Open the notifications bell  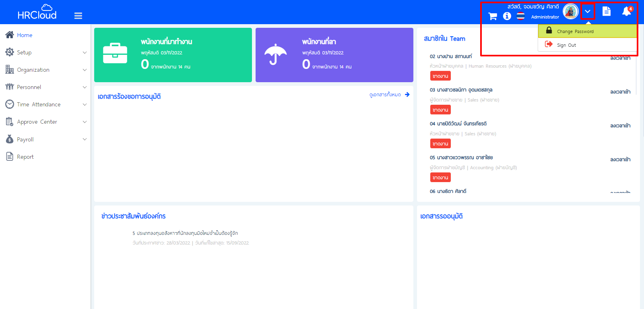[x=627, y=11]
